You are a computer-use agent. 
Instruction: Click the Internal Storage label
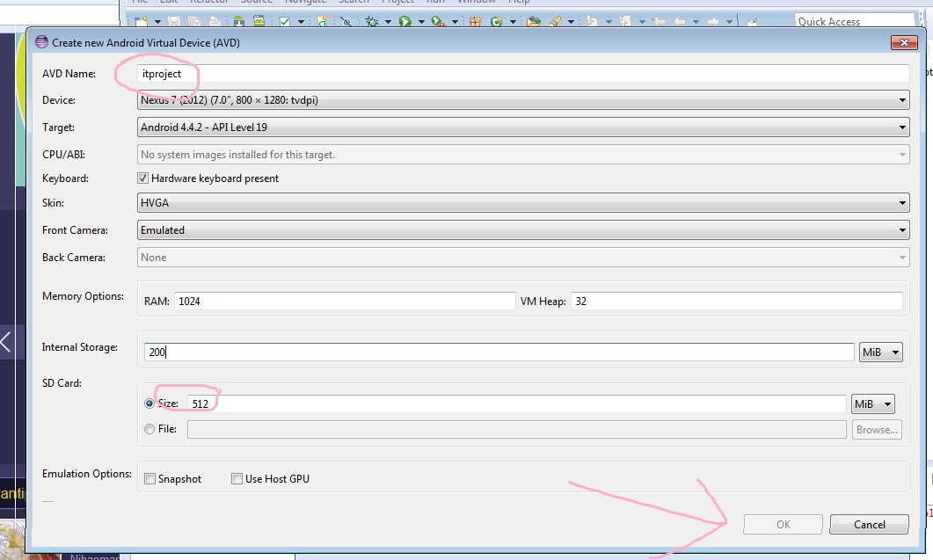click(80, 347)
